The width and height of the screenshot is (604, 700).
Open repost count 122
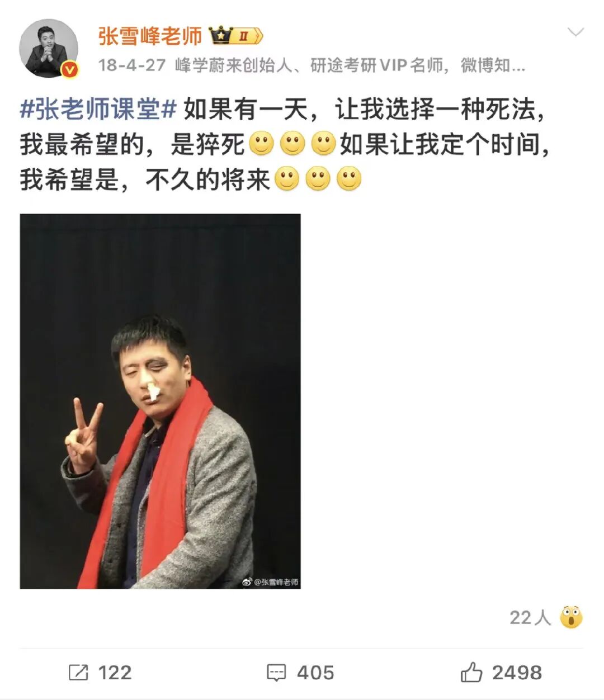(115, 672)
